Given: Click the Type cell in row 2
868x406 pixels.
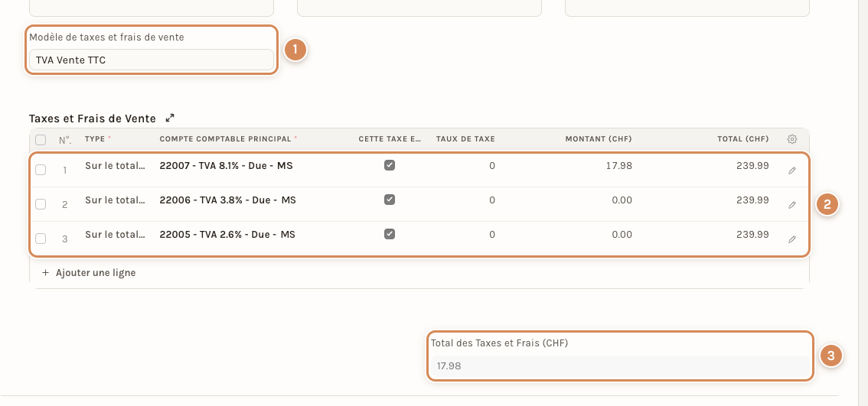Looking at the screenshot, I should 115,200.
